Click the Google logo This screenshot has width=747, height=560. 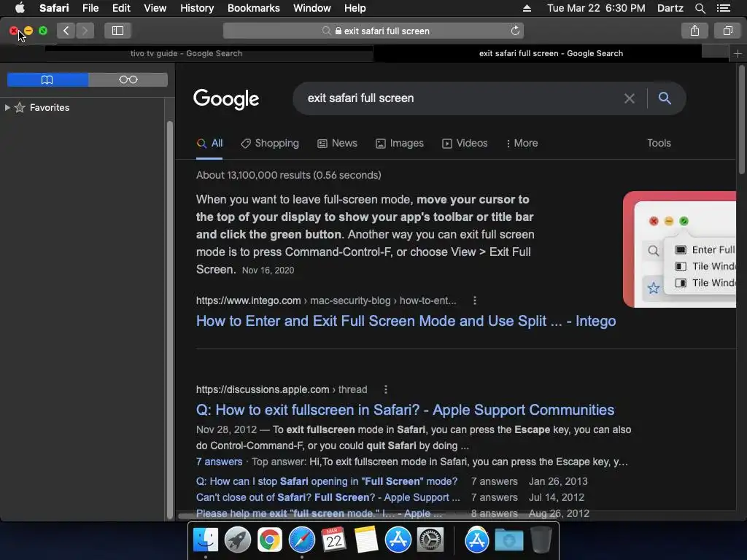(226, 99)
